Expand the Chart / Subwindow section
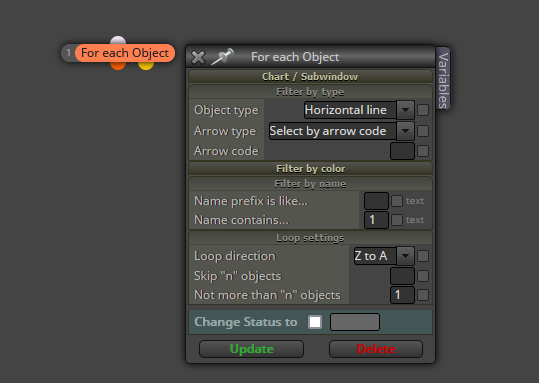Screen dimensions: 539x383 (x=310, y=76)
